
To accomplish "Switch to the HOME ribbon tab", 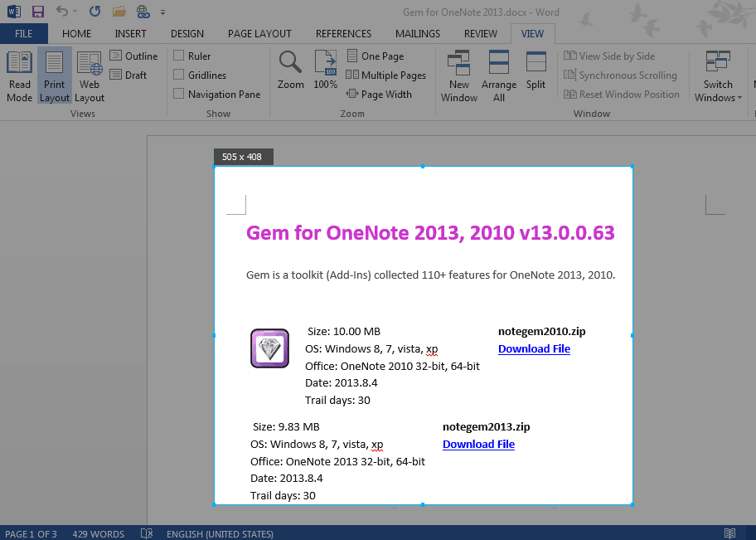I will (x=76, y=34).
